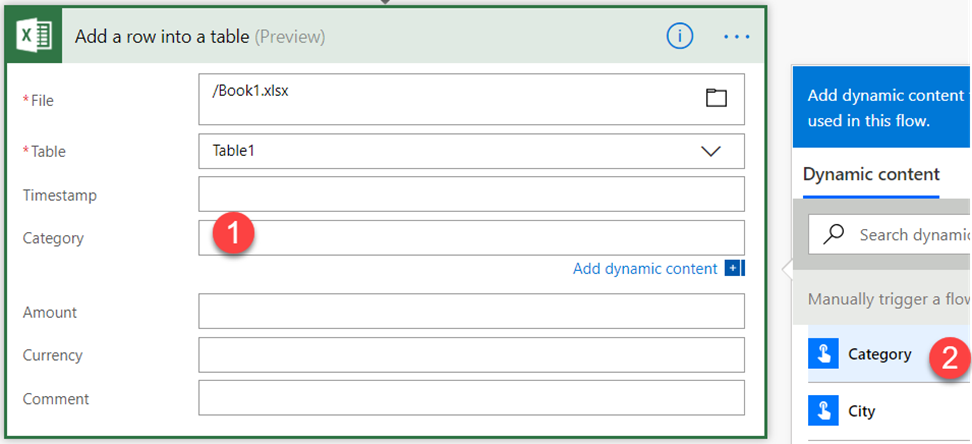Click the magnifier icon in search box

pos(833,234)
